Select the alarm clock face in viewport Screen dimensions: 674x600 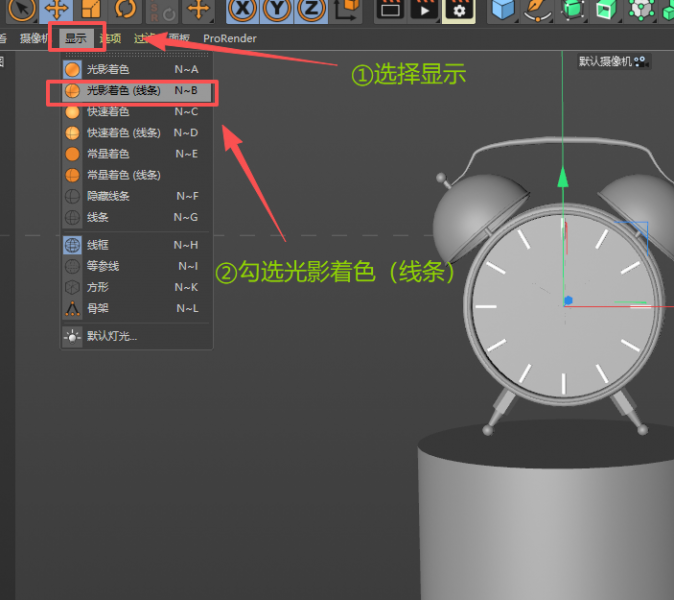click(x=563, y=305)
